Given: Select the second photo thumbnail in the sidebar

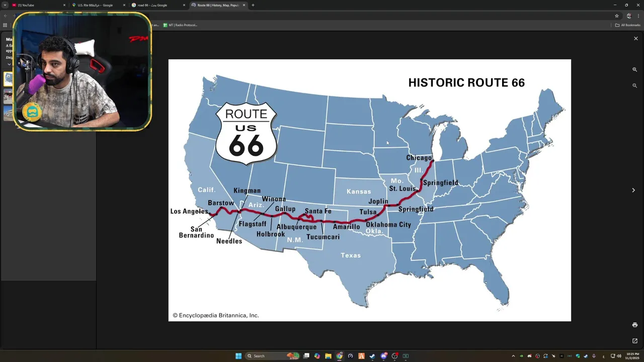Looking at the screenshot, I should pos(8,96).
